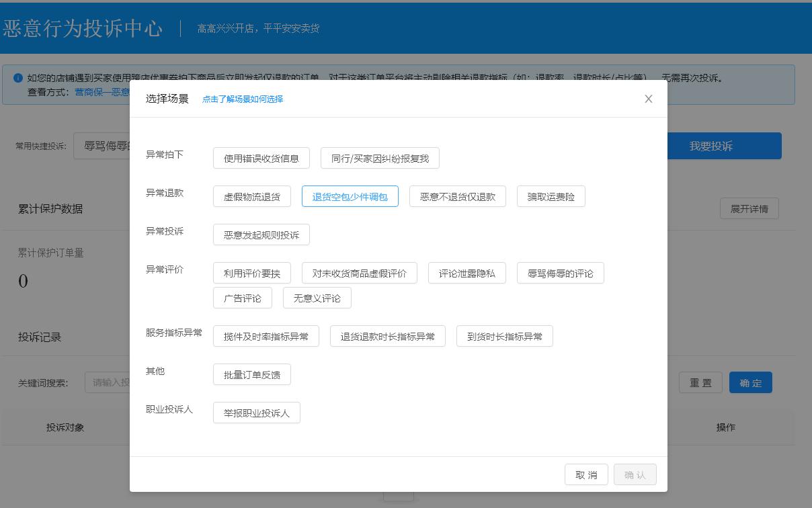This screenshot has height=508, width=812.
Task: Select the 虚假物流退货 scenario
Action: click(x=252, y=196)
